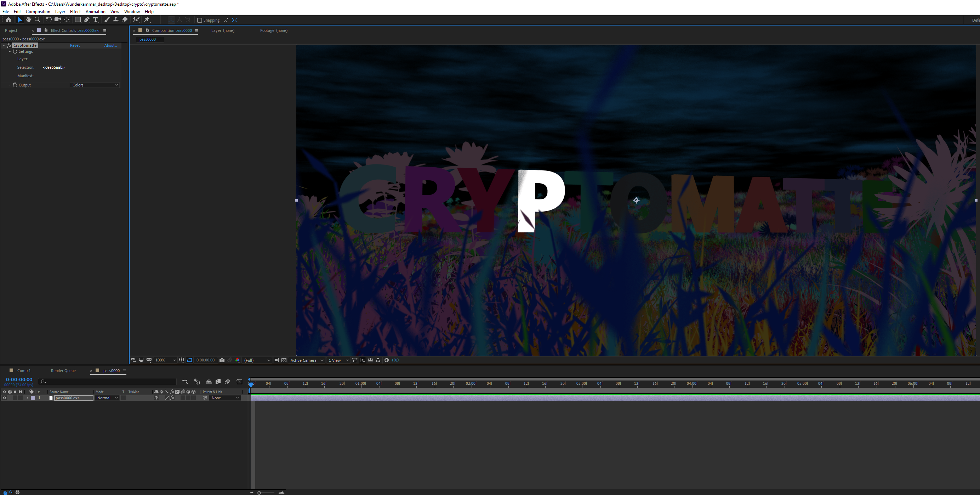The height and width of the screenshot is (495, 980).
Task: Enable the Snapping checkbox
Action: (x=199, y=20)
